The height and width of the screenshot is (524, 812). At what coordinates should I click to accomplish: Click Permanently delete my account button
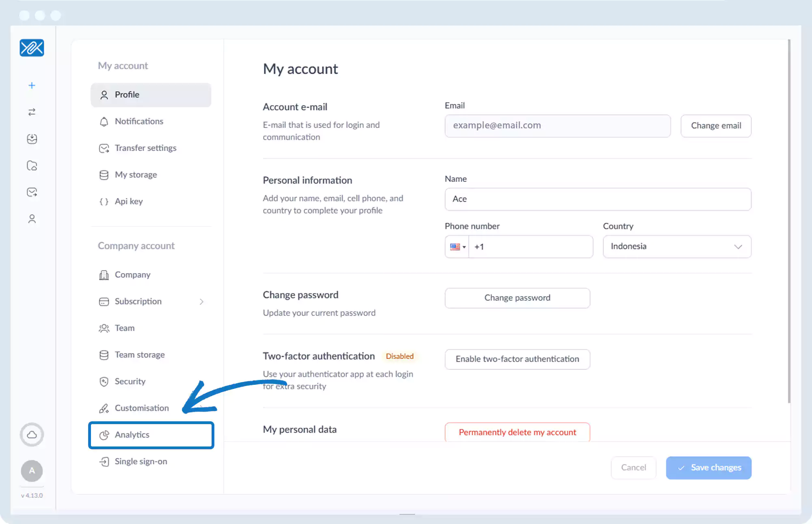[x=517, y=432]
